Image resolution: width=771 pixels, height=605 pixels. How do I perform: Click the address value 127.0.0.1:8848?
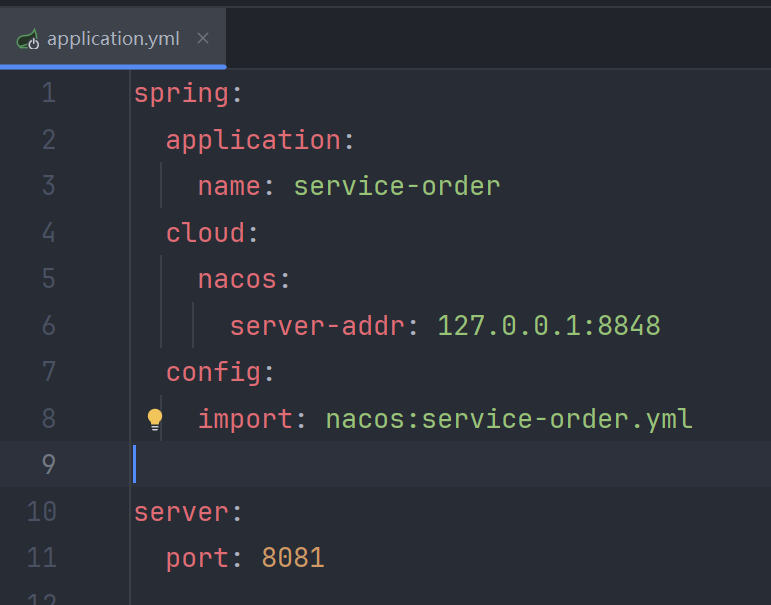click(549, 326)
